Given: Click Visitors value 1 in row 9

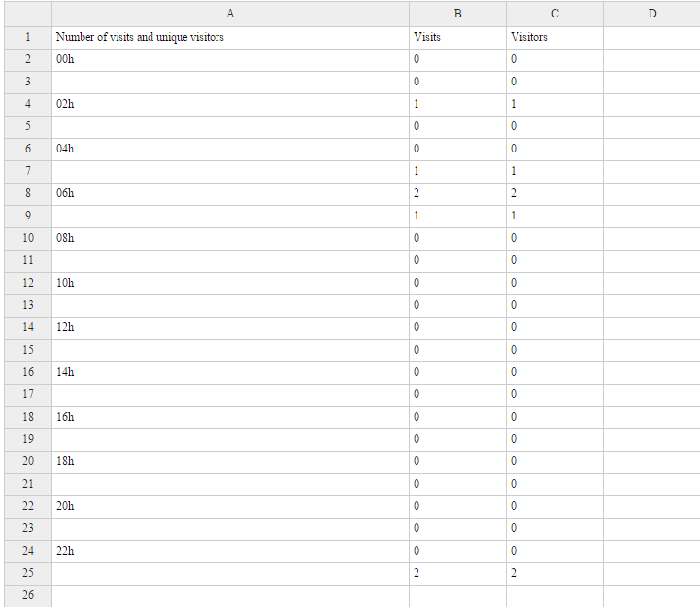Looking at the screenshot, I should pyautogui.click(x=555, y=217).
